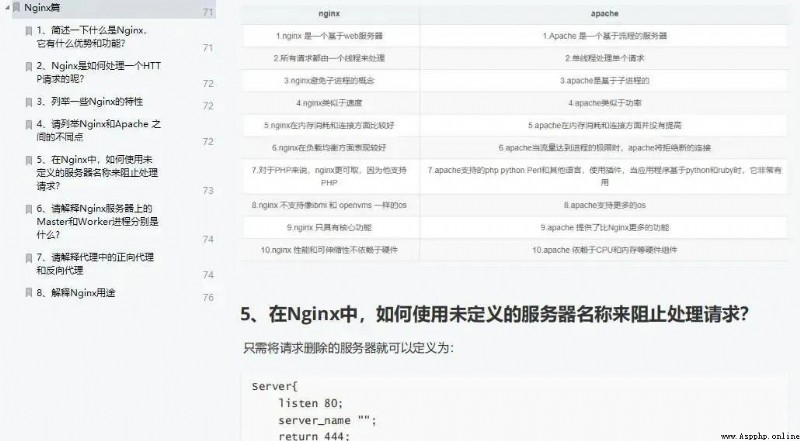Click bookmark icon for 2、Nginx是如何处理一个HTTP请求

(29, 67)
